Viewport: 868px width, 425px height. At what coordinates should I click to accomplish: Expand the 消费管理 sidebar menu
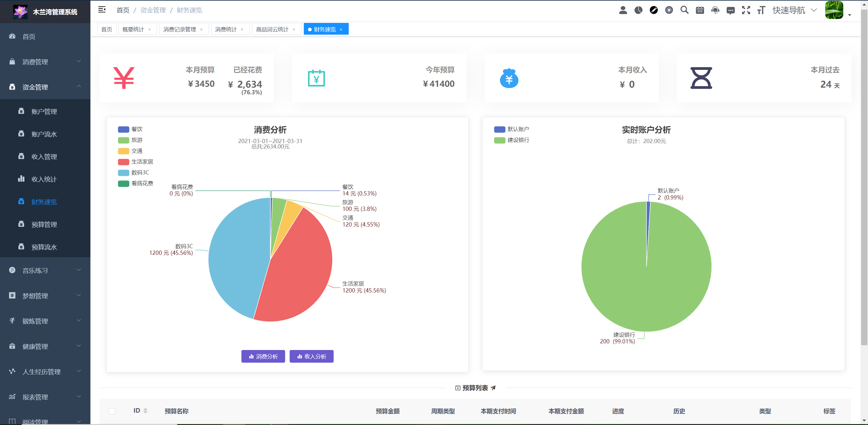(45, 62)
